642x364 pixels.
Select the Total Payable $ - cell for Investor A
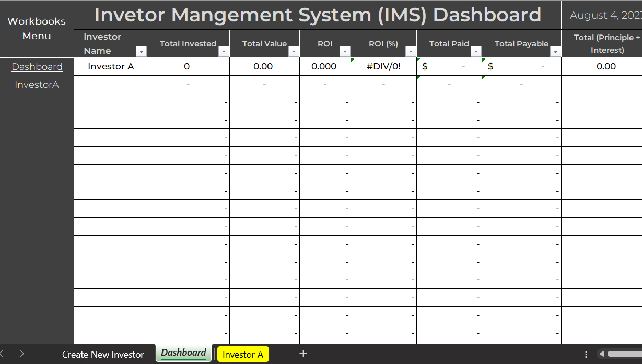pyautogui.click(x=521, y=67)
